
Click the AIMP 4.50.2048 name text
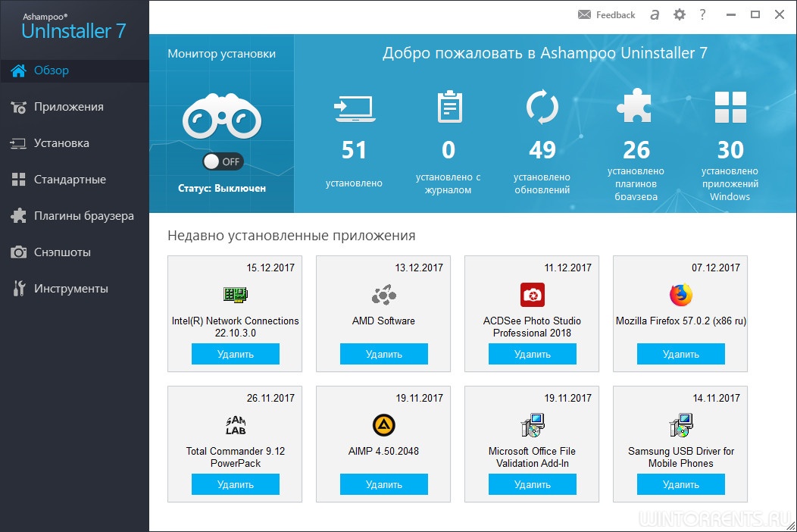[x=384, y=451]
